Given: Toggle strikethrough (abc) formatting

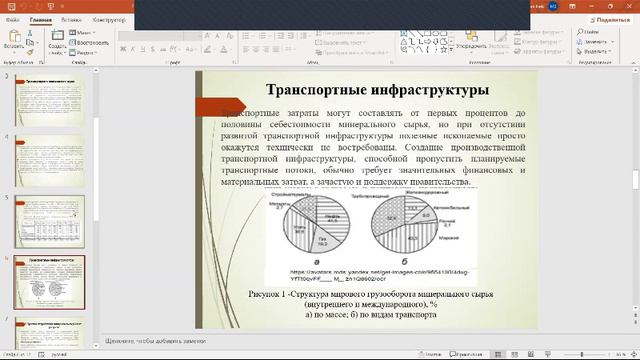Looking at the screenshot, I should click(163, 49).
